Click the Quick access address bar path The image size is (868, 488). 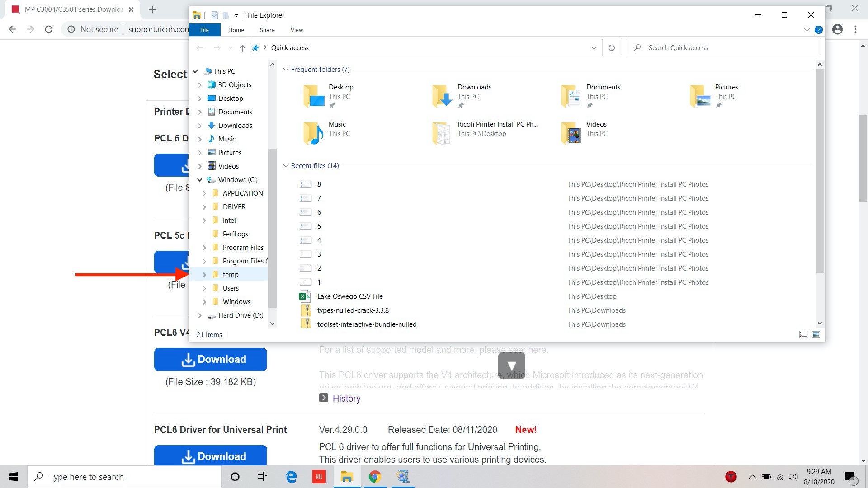pyautogui.click(x=290, y=48)
